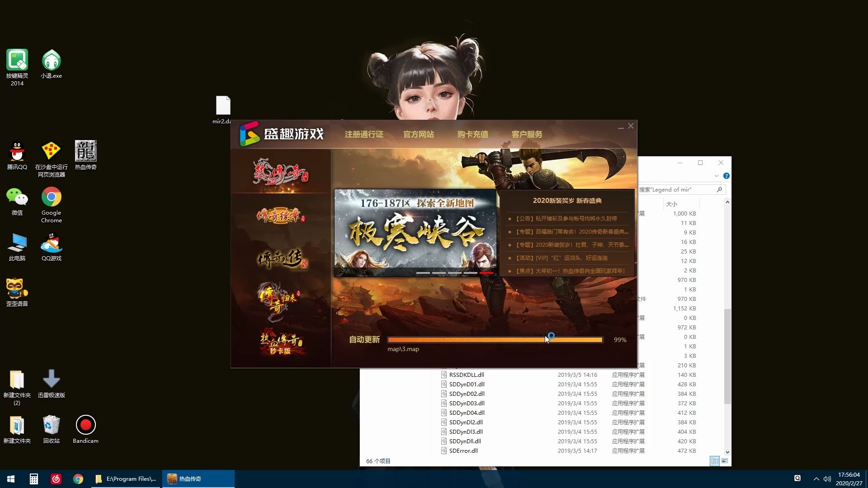
Task: Click the Sogou input method tray icon
Action: coord(797,479)
